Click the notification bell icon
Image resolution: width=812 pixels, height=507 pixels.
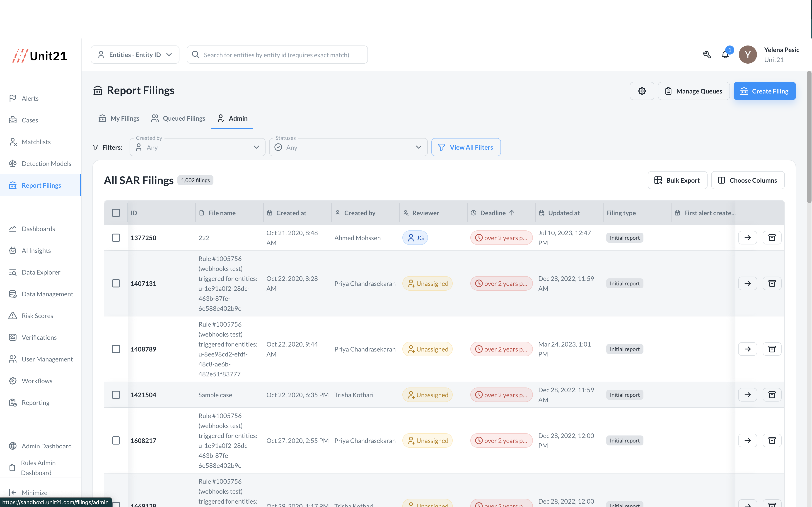point(725,55)
